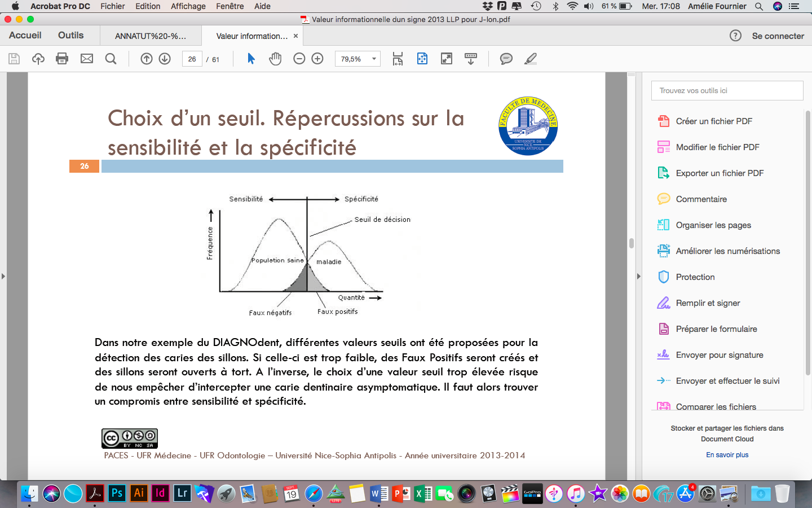This screenshot has height=508, width=812.
Task: Go to previous page arrow icon
Action: point(147,59)
